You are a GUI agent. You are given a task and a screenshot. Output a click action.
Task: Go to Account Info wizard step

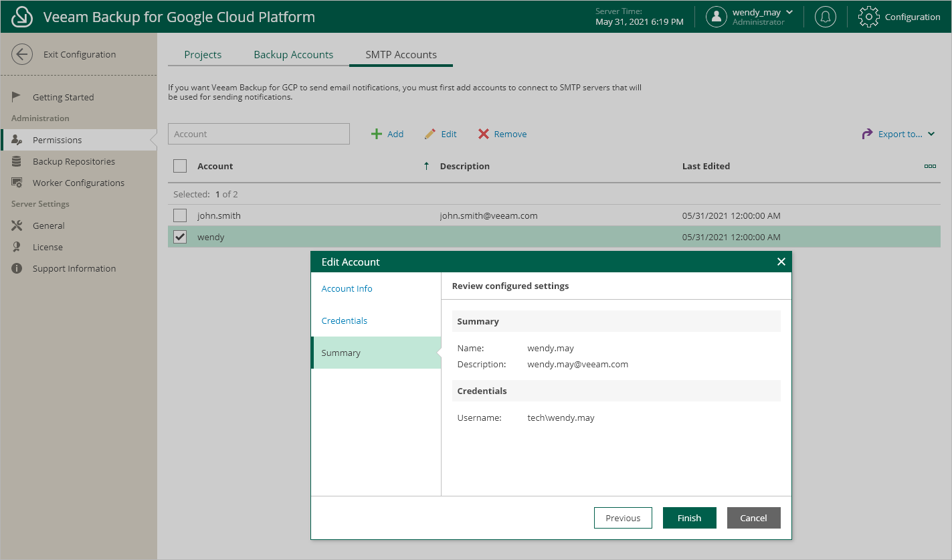347,288
